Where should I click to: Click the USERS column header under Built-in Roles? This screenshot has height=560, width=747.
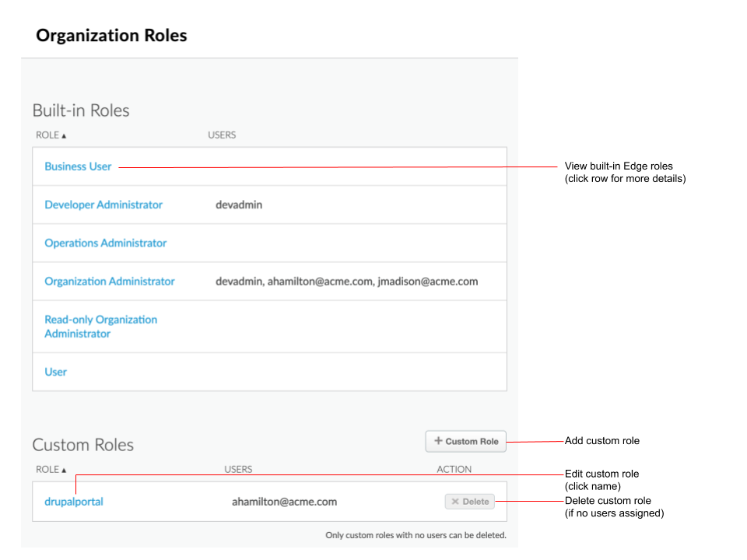(222, 135)
